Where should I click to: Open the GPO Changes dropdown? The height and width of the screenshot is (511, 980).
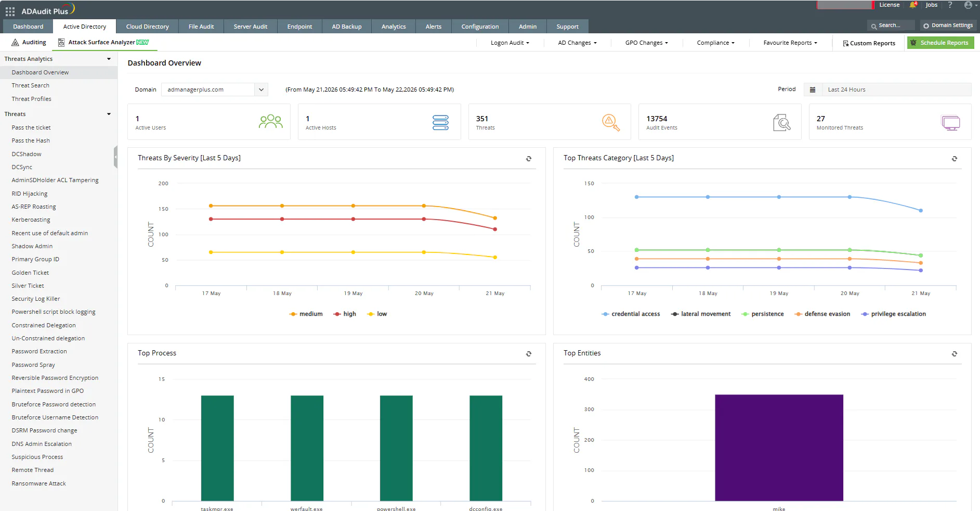tap(646, 43)
